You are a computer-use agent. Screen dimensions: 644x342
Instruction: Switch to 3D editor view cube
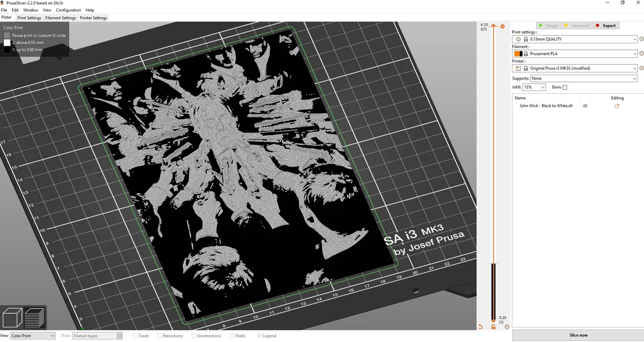coord(13,318)
